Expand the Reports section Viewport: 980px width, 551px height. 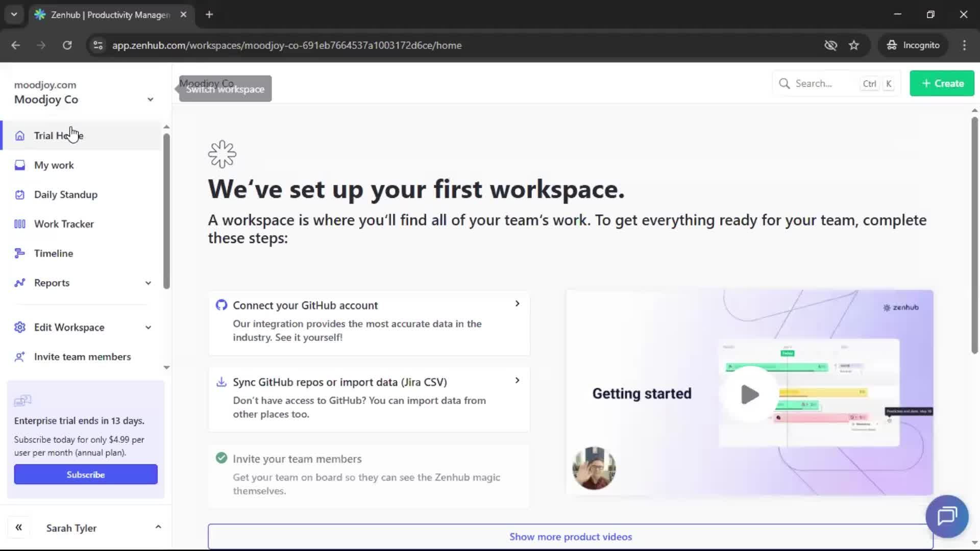coord(148,283)
